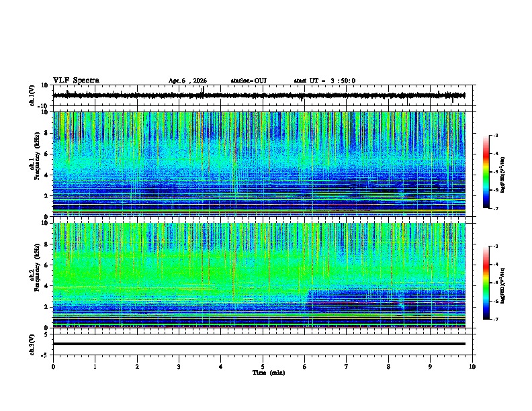The height and width of the screenshot is (411, 532).
Task: Click time axis tick label "3"
Action: click(179, 367)
